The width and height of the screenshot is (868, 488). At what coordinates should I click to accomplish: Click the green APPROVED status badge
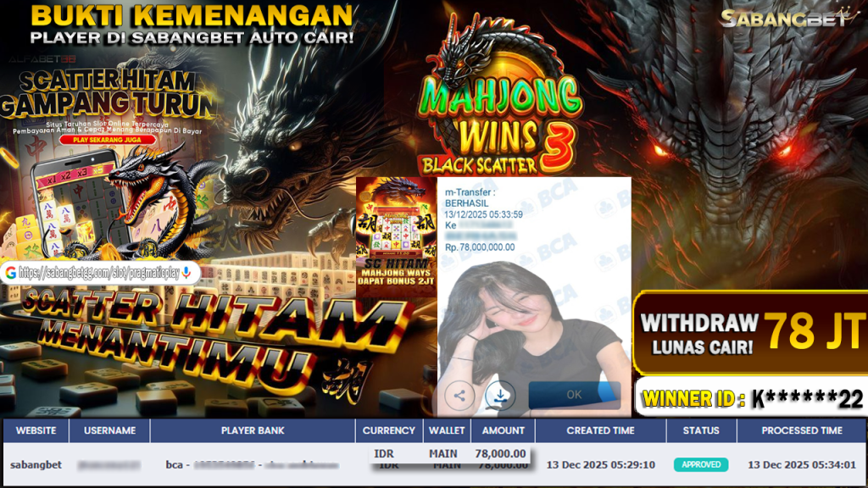point(701,464)
